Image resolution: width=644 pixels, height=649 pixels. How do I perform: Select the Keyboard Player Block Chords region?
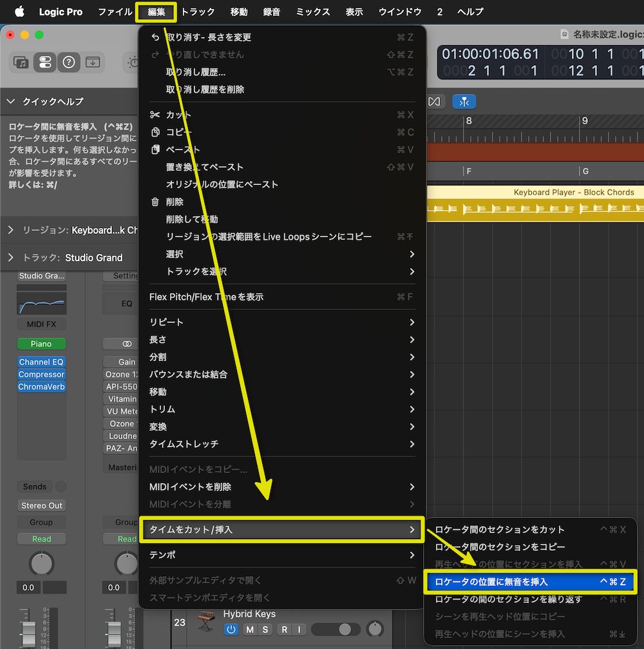pyautogui.click(x=535, y=204)
